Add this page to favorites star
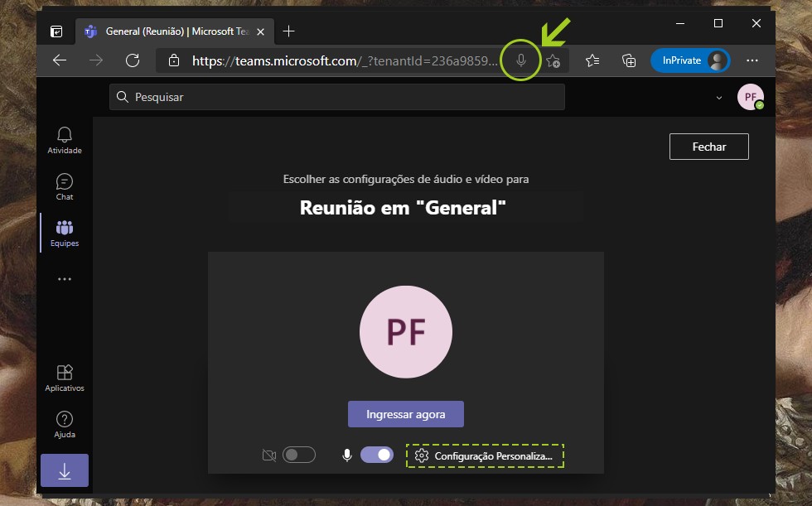The image size is (812, 506). [553, 60]
